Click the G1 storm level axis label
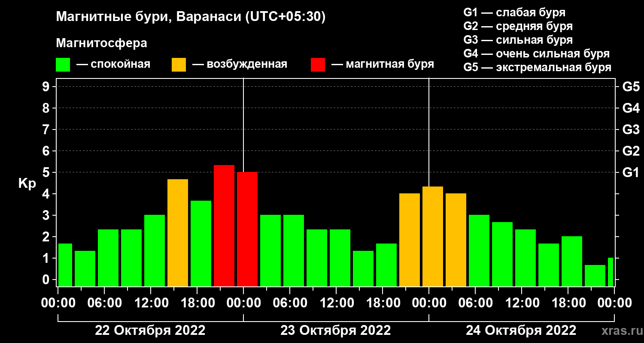The width and height of the screenshot is (644, 343). point(631,173)
